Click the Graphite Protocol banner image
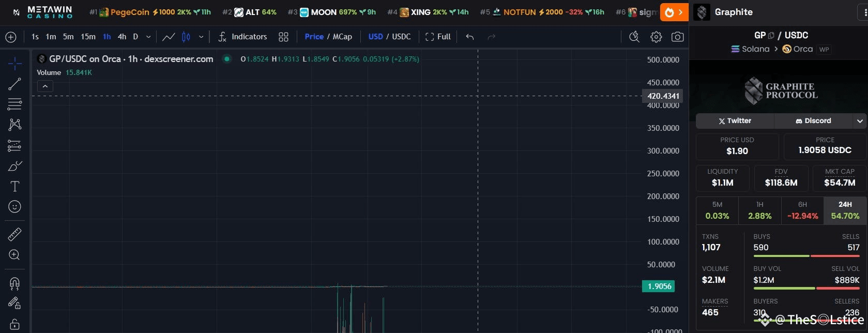 point(778,90)
